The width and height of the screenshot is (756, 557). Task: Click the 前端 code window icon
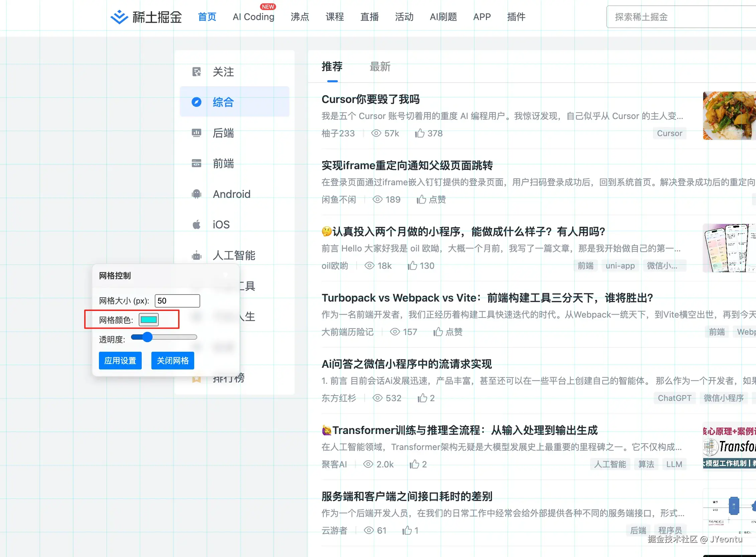pyautogui.click(x=197, y=163)
